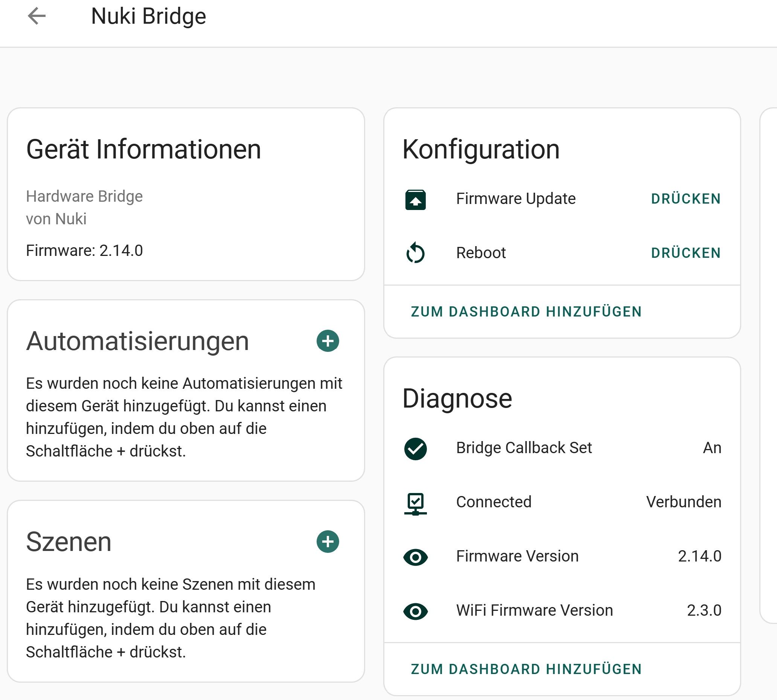Click the Gerät Informationen heading
The image size is (777, 700).
point(143,149)
